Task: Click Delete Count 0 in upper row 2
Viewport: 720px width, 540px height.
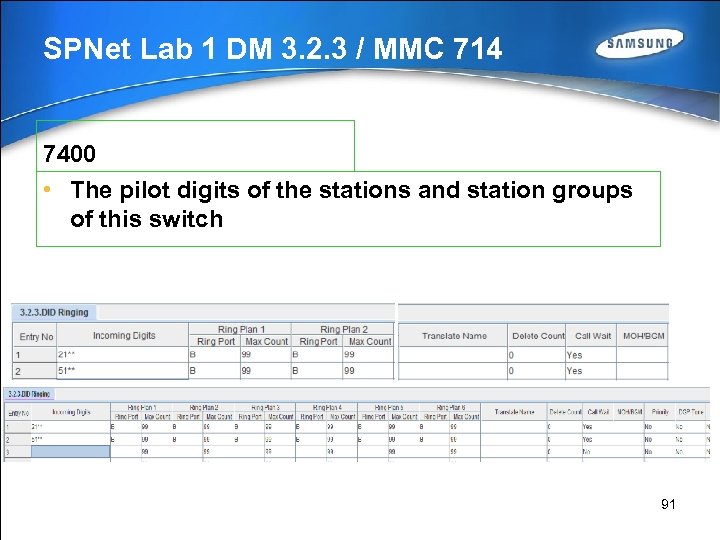Action: coord(537,371)
